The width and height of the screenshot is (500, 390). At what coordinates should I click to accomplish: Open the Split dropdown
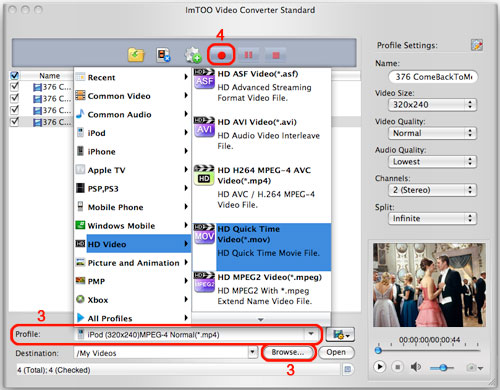432,219
